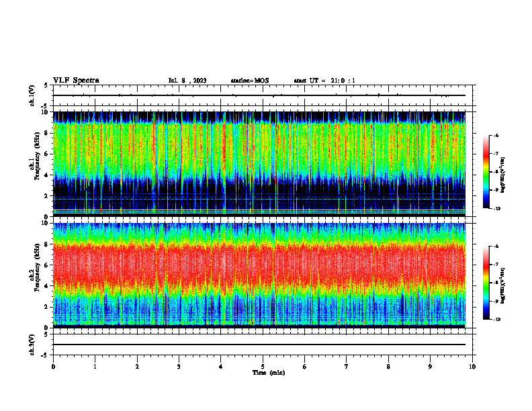Click the ch.2 spectrogram plot area

coord(259,275)
